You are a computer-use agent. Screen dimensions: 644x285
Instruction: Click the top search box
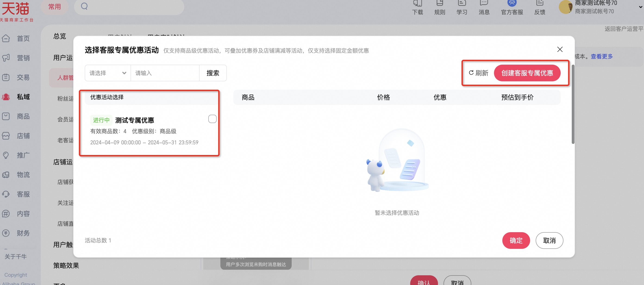click(129, 6)
